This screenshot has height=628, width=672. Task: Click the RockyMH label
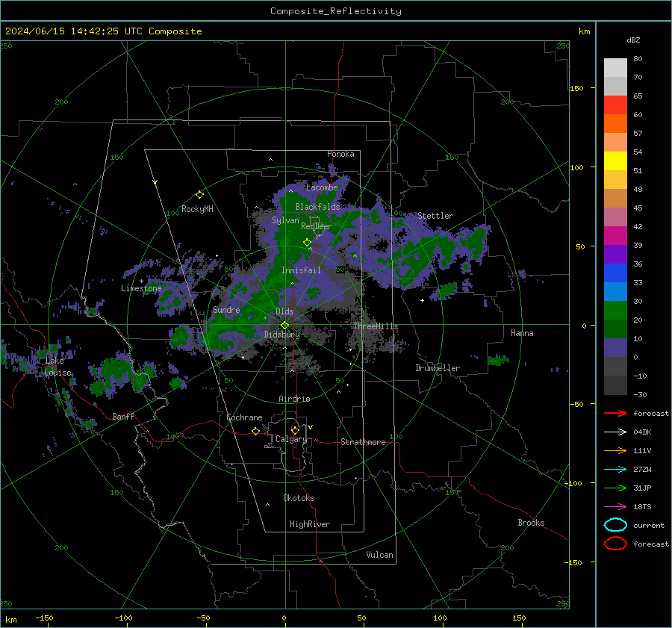(x=197, y=209)
